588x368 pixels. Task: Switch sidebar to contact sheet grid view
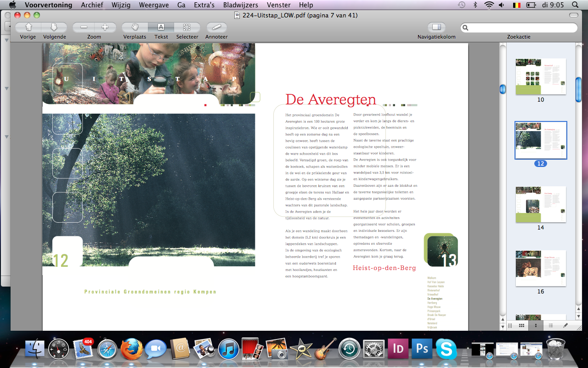522,325
